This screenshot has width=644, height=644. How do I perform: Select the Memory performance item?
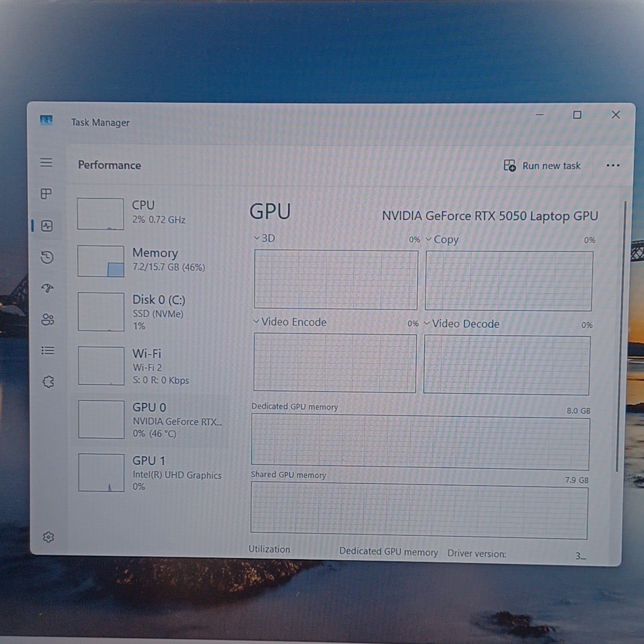pyautogui.click(x=150, y=260)
